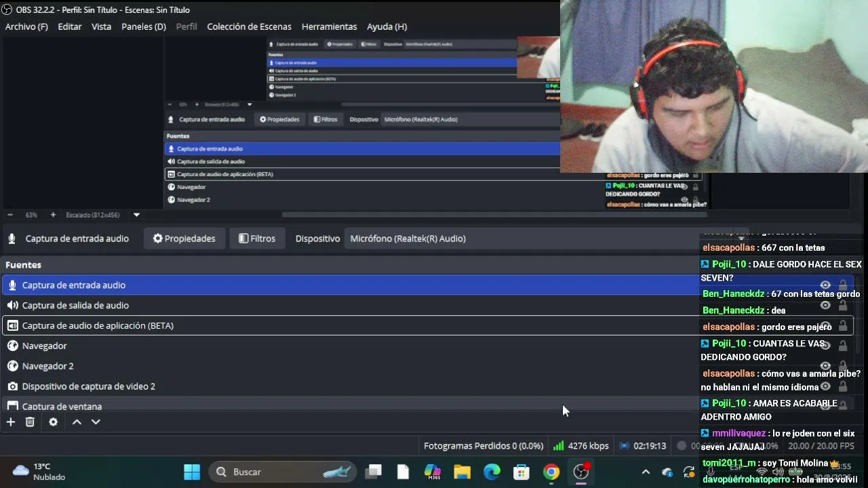Hide the Captura de entrada audio source
This screenshot has height=488, width=868.
click(825, 285)
